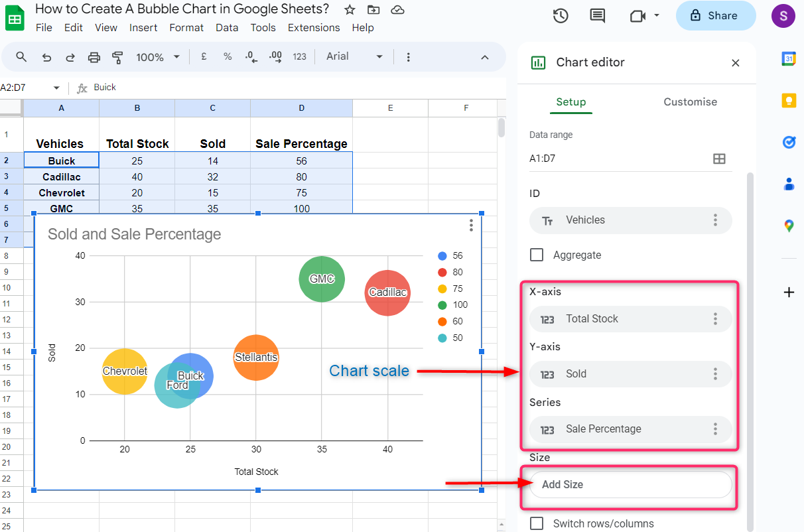Image resolution: width=804 pixels, height=532 pixels.
Task: Click the undo arrow icon
Action: click(46, 57)
